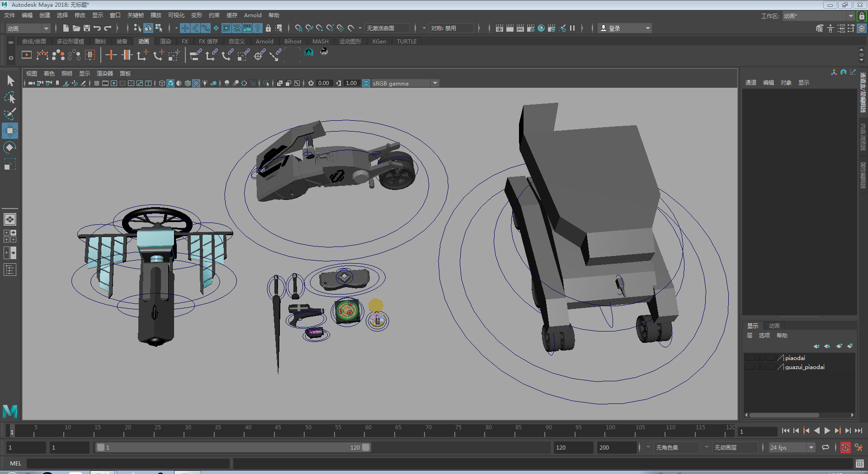The width and height of the screenshot is (868, 474).
Task: Toggle smooth shade all in viewport
Action: [x=170, y=83]
